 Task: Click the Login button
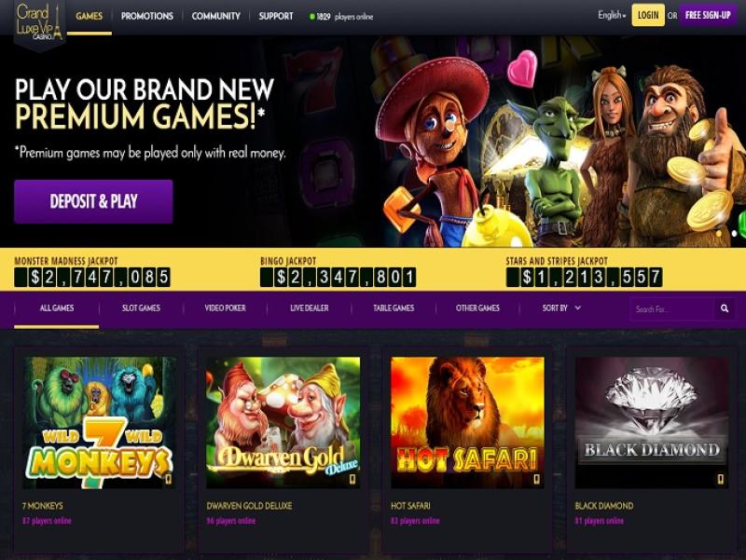648,15
